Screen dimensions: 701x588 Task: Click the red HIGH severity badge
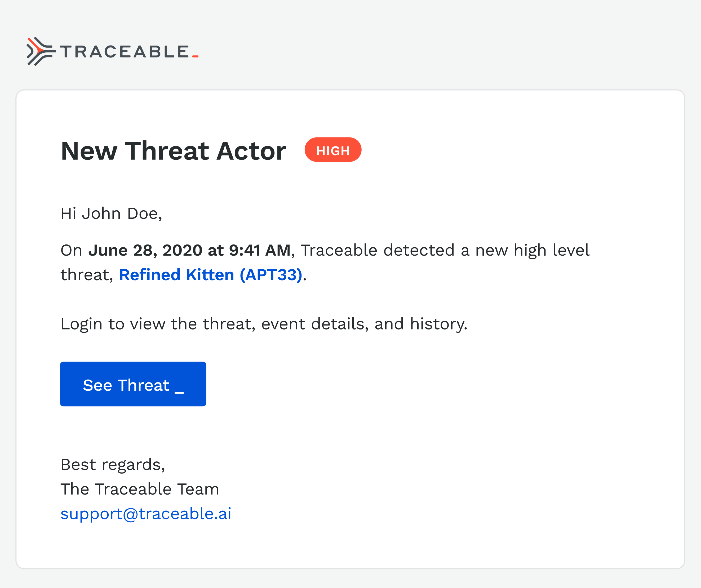333,150
